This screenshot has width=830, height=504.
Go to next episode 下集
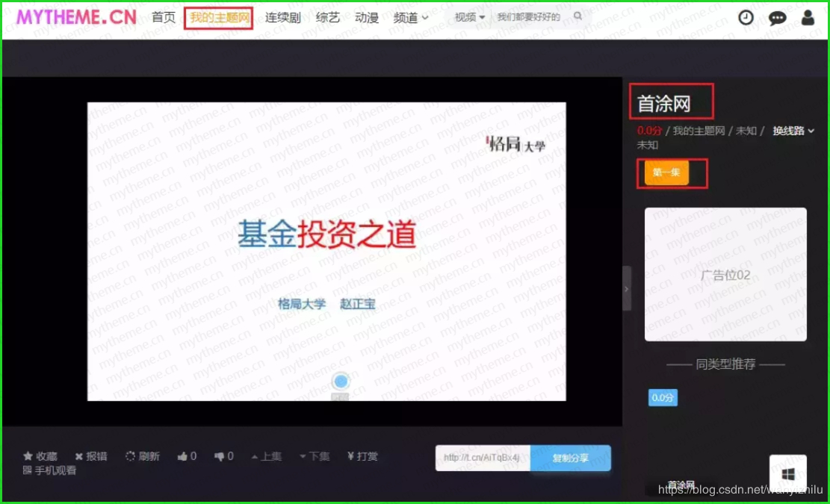(x=315, y=456)
